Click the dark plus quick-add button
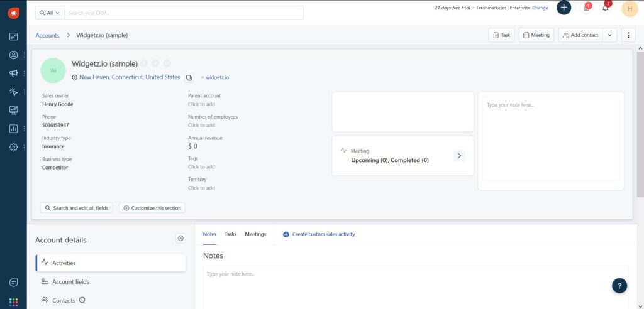The width and height of the screenshot is (644, 309). 564,8
